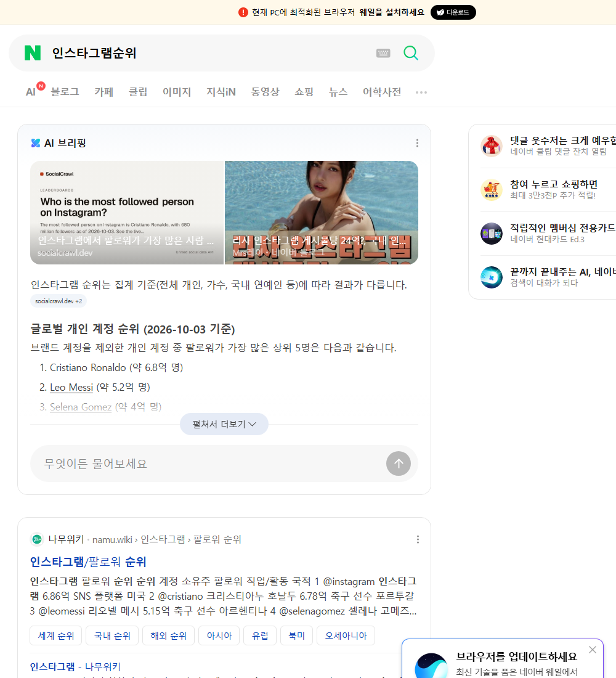Click the 인스타그램순위 search input field
This screenshot has height=678, width=616.
pyautogui.click(x=208, y=53)
